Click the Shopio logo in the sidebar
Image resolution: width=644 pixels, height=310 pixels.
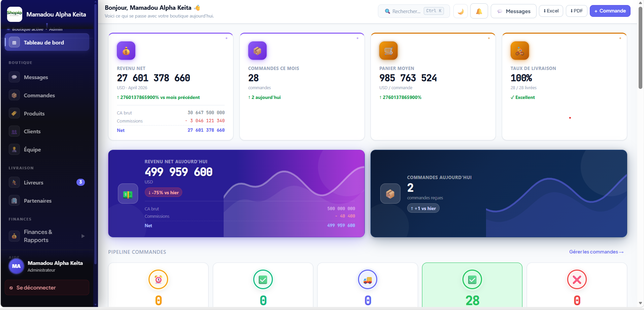point(14,14)
